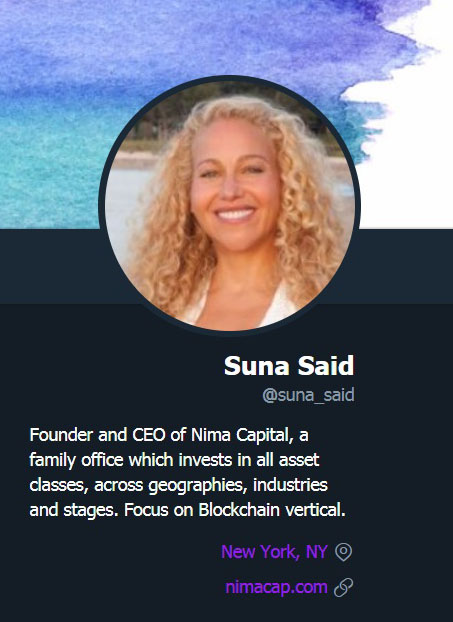Click the New York, NY location
The width and height of the screenshot is (453, 622).
[274, 552]
